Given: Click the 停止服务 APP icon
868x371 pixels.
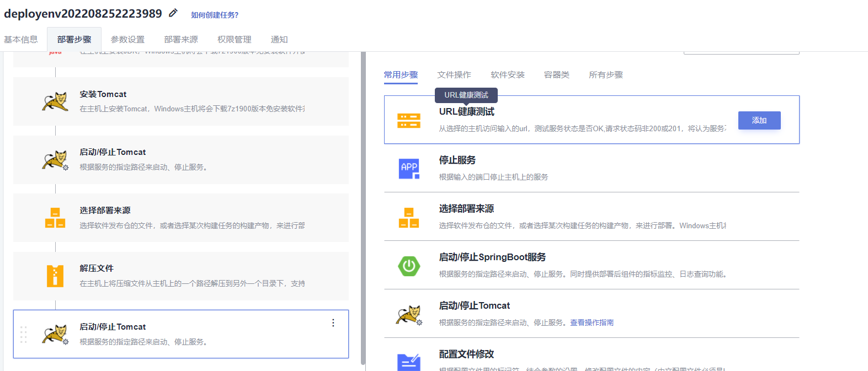Looking at the screenshot, I should click(x=409, y=168).
